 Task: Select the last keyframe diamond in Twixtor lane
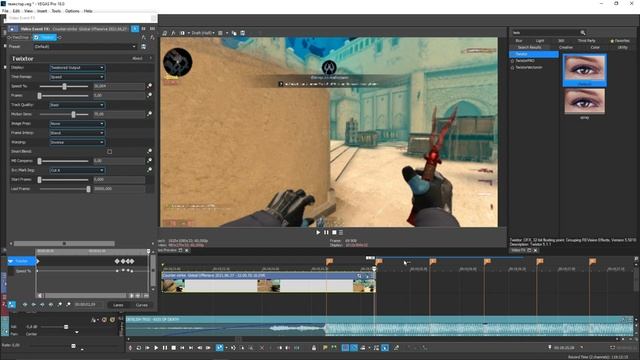(x=132, y=261)
